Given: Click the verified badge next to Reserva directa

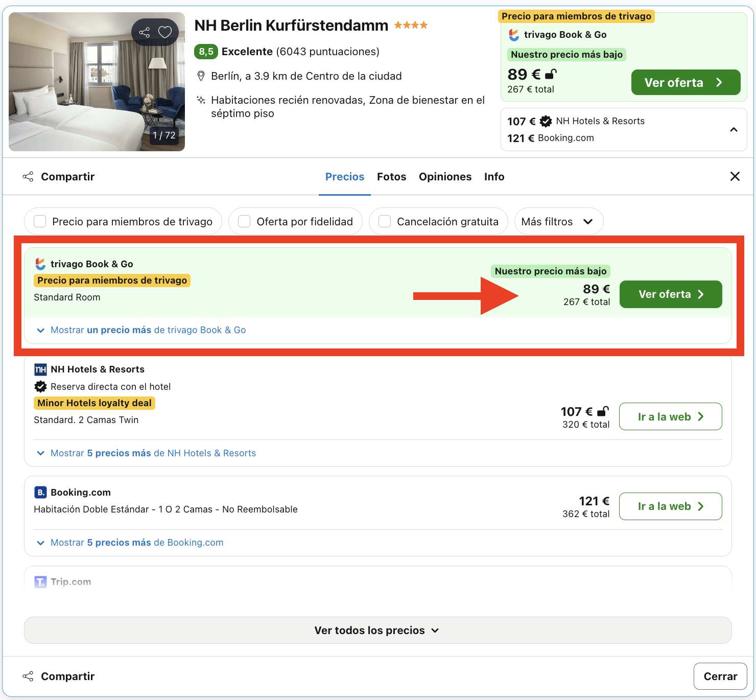Looking at the screenshot, I should 40,386.
